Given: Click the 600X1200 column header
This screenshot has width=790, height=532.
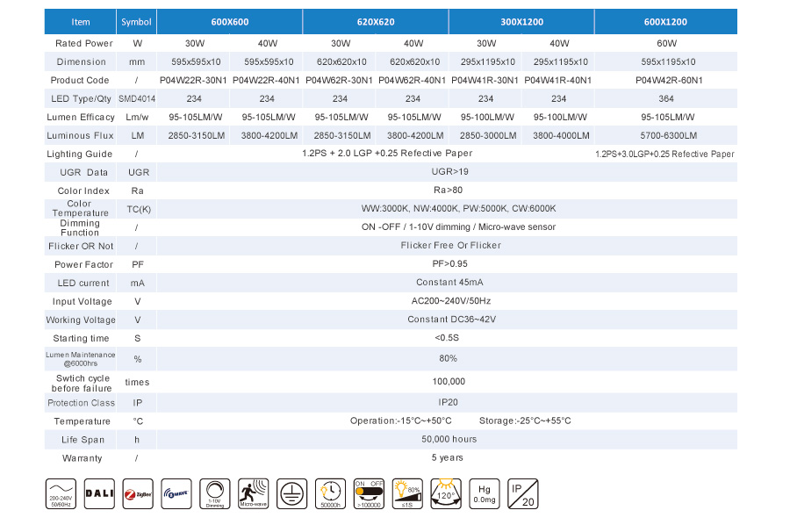Looking at the screenshot, I should (665, 22).
